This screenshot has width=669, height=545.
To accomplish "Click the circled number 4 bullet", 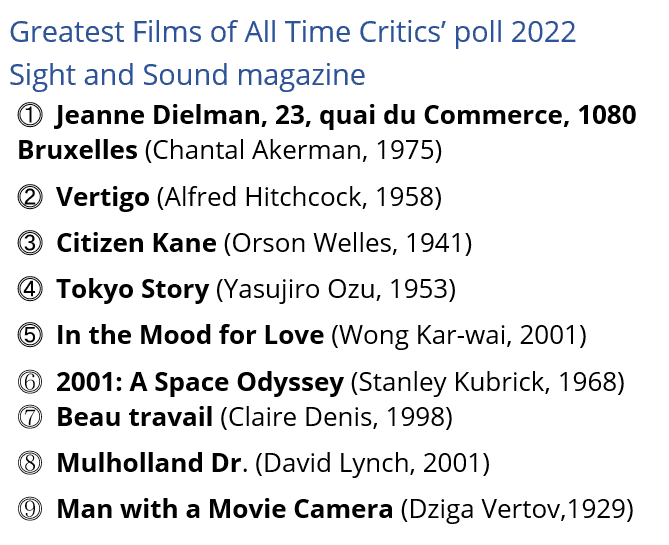I will tap(30, 290).
